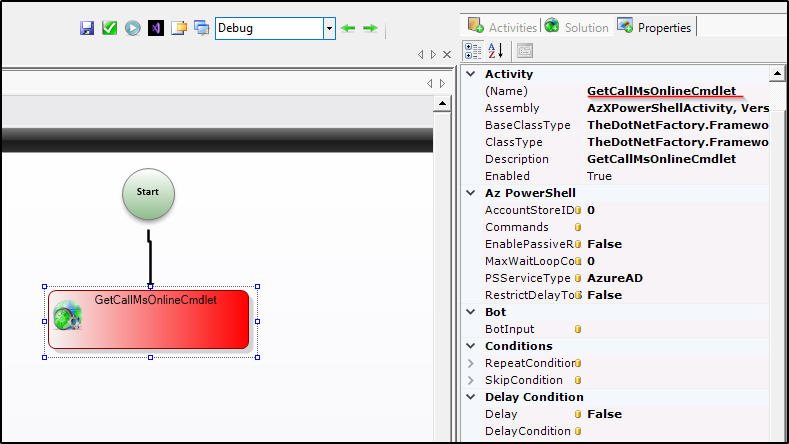Viewport: 789px width, 444px height.
Task: Click the Delay binding marker icon
Action: pyautogui.click(x=578, y=414)
